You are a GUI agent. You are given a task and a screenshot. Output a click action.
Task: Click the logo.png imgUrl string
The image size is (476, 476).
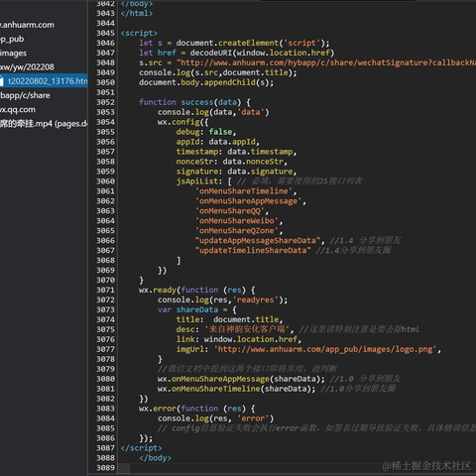pos(325,349)
